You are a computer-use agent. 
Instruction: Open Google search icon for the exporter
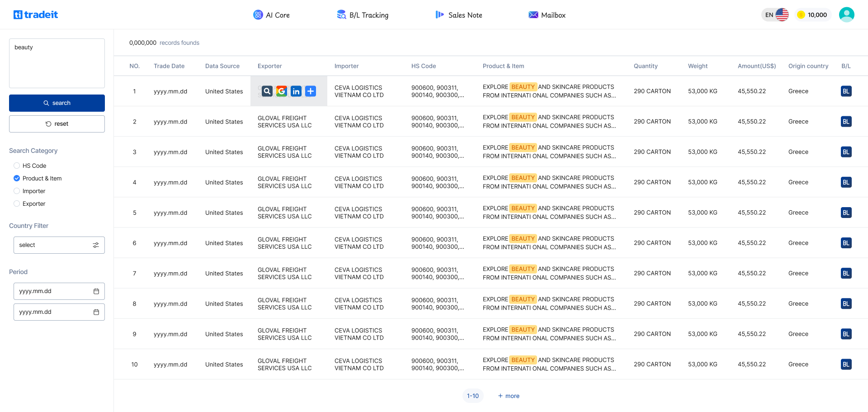click(x=282, y=91)
